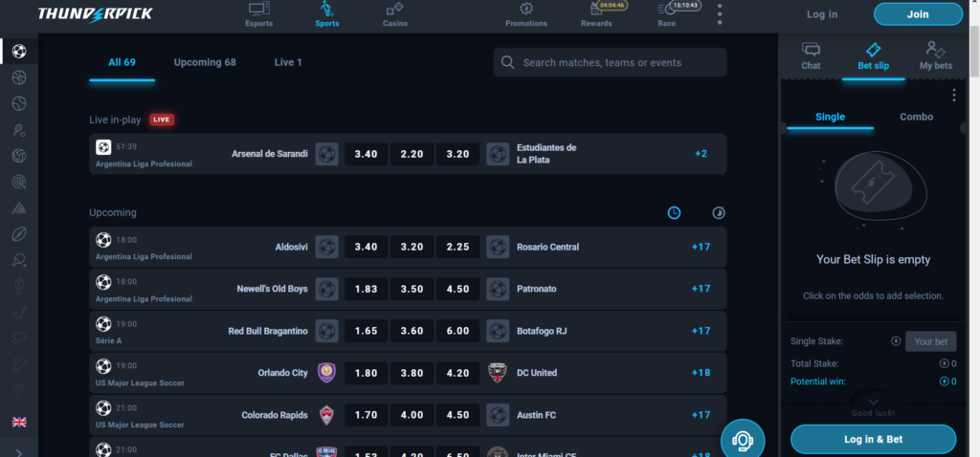Expand +17 markets for Aldosivi match

pyautogui.click(x=701, y=247)
